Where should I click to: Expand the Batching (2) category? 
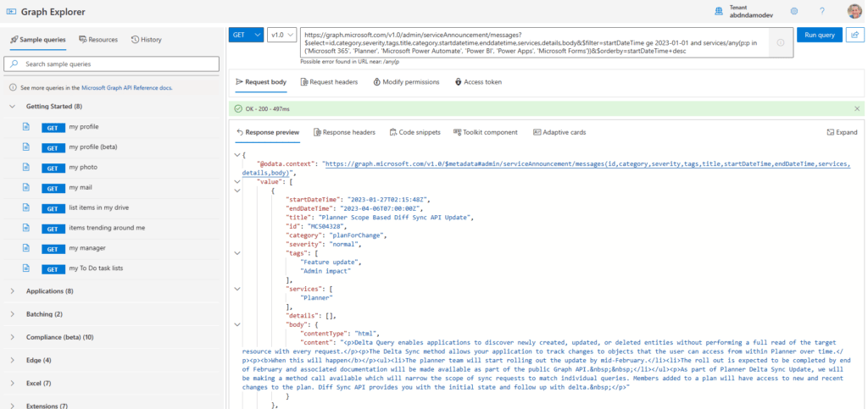[12, 314]
